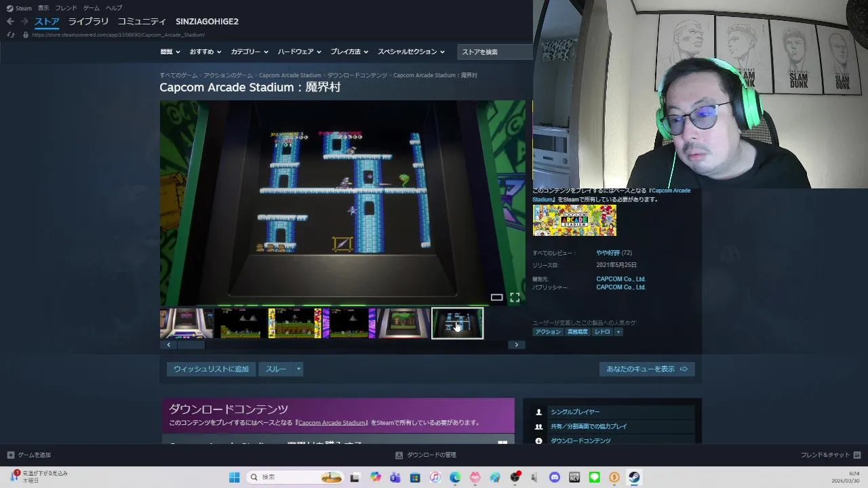Open the Capcom Arcade Stadium base game image
Image resolution: width=868 pixels, height=488 pixels.
(x=574, y=220)
